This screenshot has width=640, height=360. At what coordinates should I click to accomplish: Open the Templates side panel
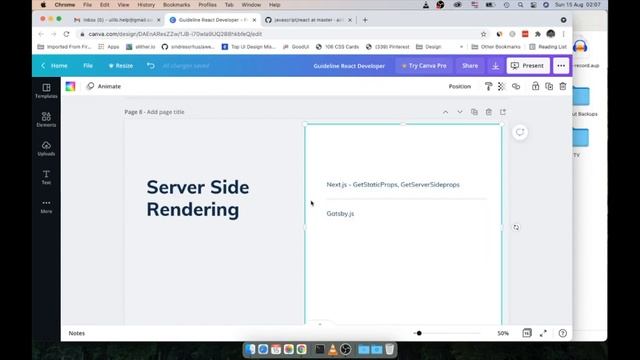point(46,91)
